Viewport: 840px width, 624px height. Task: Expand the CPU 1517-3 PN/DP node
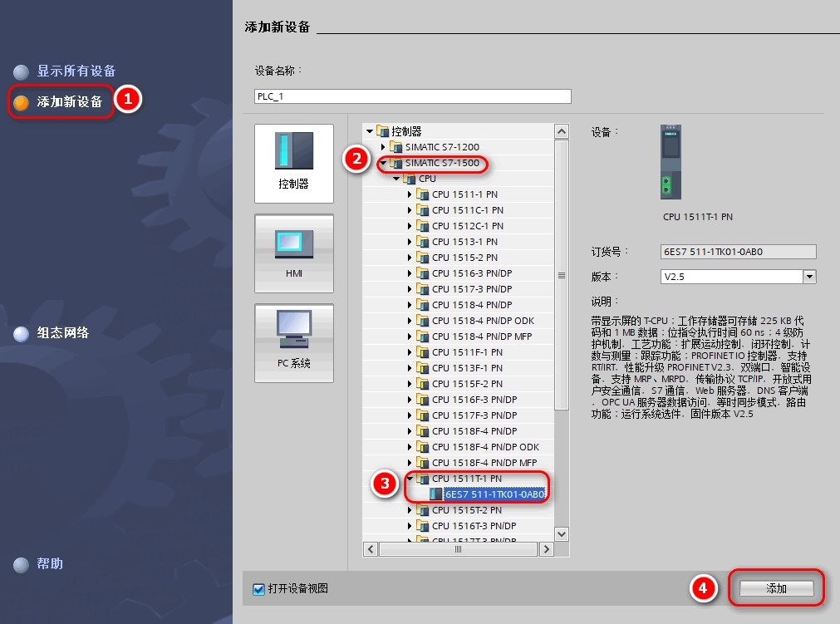coord(410,289)
